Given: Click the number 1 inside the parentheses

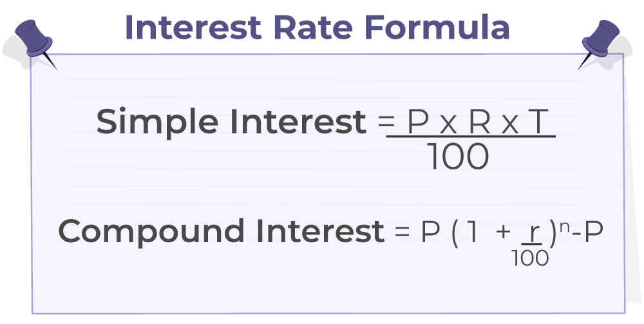Looking at the screenshot, I should pos(472,232).
